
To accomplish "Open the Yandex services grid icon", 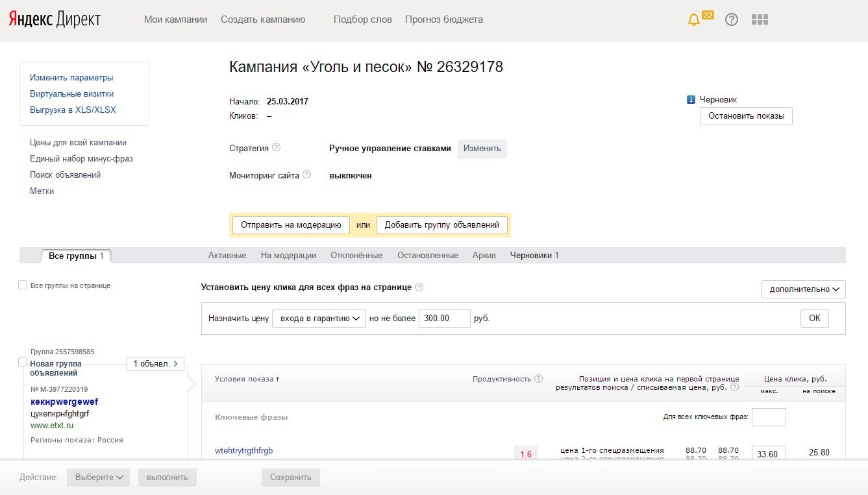I will point(760,19).
